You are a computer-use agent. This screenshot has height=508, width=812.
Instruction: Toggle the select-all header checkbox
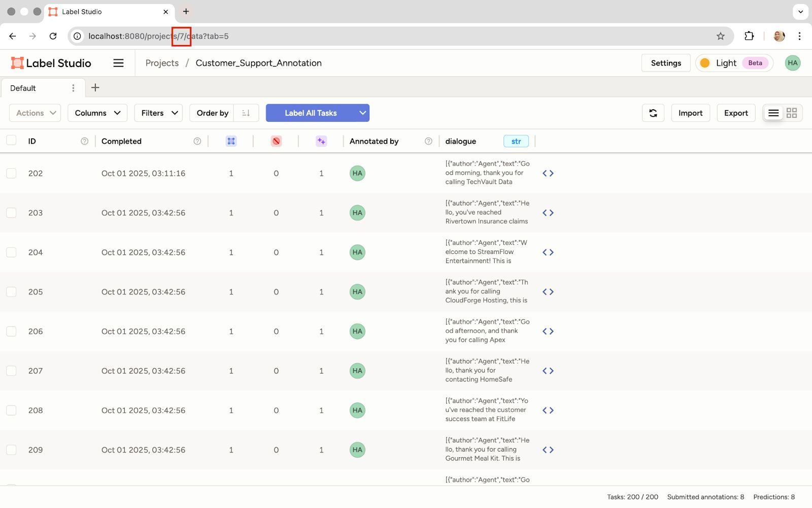pyautogui.click(x=11, y=141)
